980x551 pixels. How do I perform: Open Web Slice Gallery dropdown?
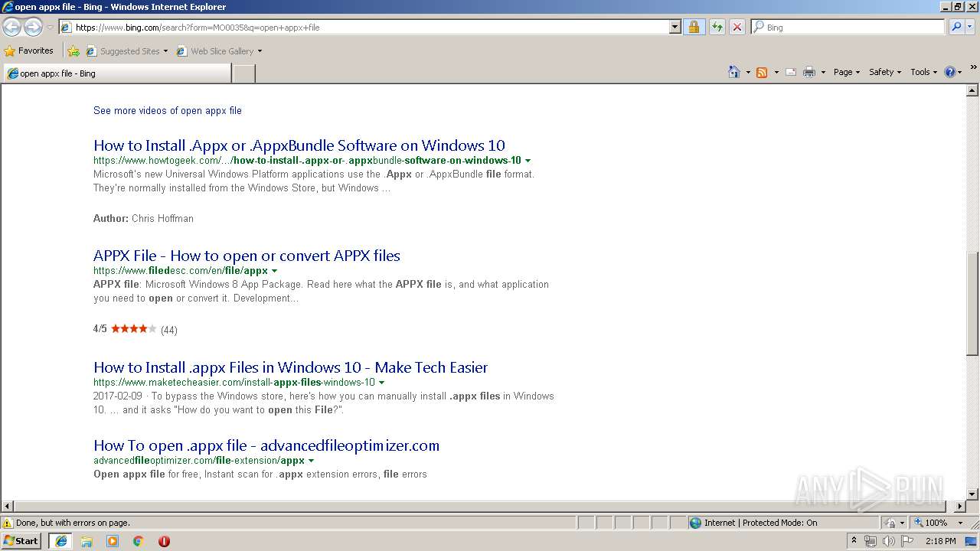tap(219, 51)
